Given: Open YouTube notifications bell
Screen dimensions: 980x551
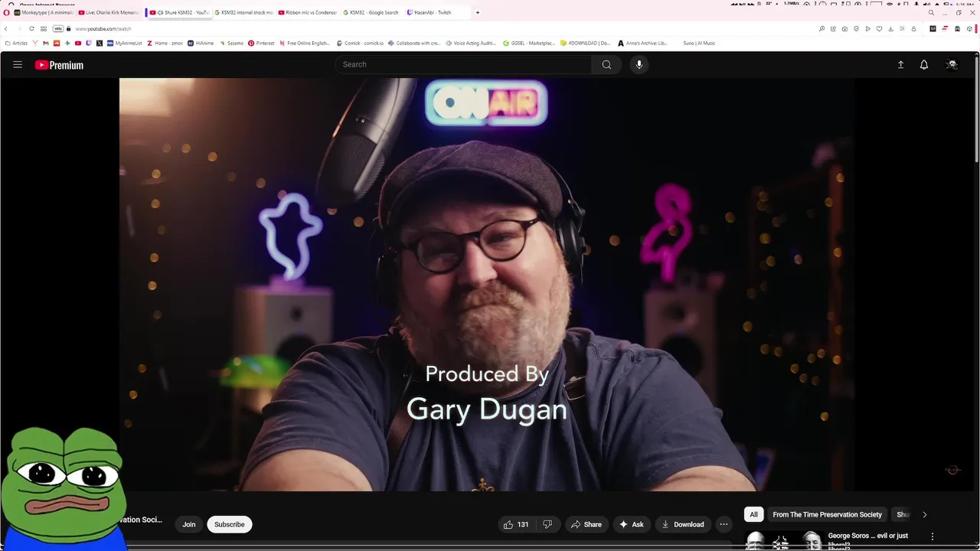Looking at the screenshot, I should [x=924, y=65].
